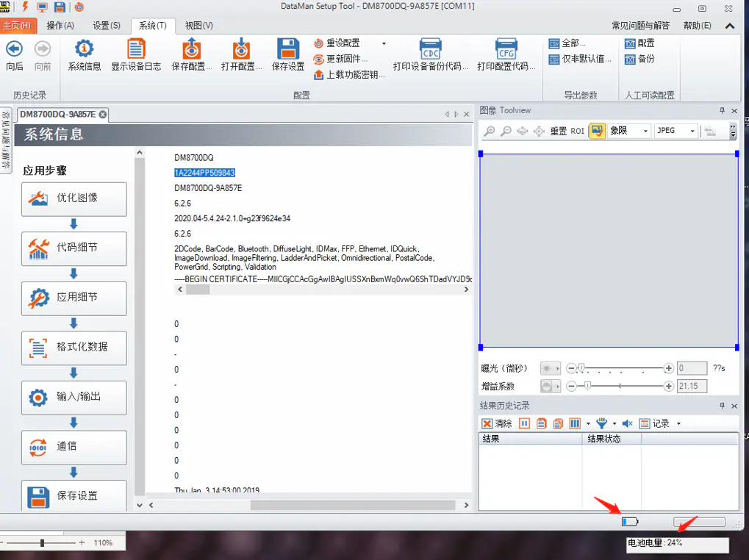Close the DM8700DQ-9A857E document tab
The width and height of the screenshot is (749, 560).
pos(103,114)
